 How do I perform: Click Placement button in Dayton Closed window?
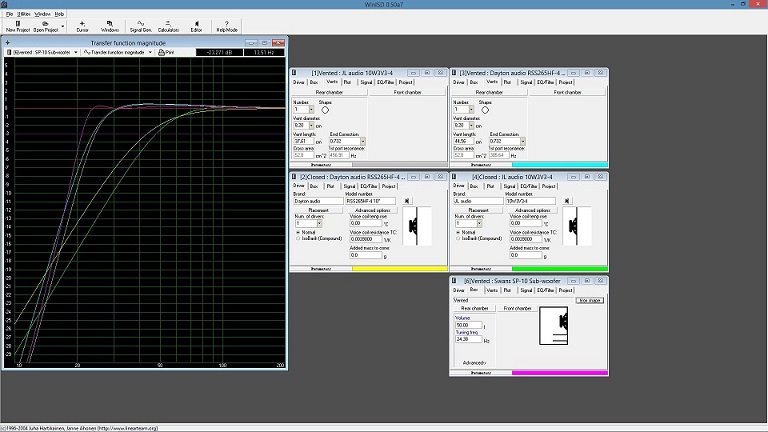(x=318, y=210)
